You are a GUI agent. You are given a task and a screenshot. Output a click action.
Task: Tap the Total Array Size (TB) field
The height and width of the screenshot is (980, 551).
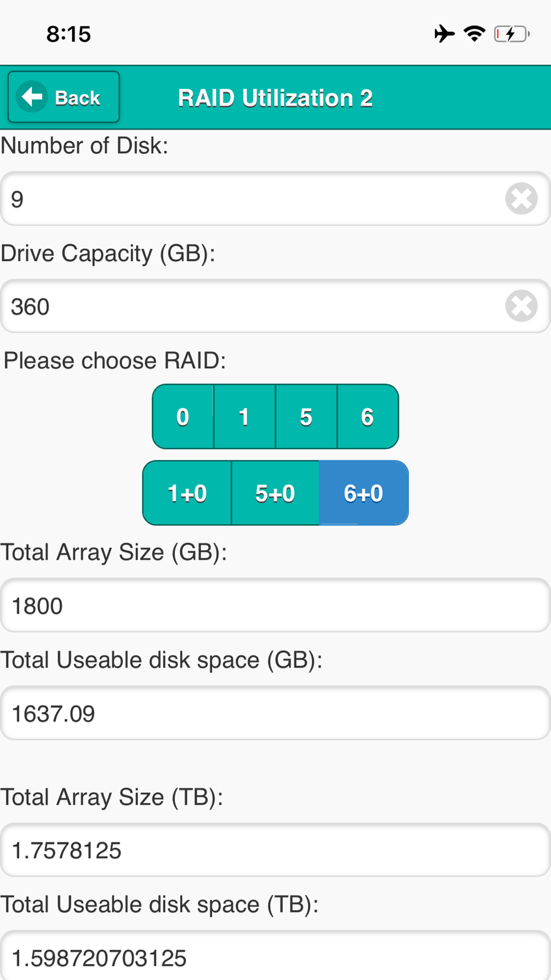click(x=275, y=850)
